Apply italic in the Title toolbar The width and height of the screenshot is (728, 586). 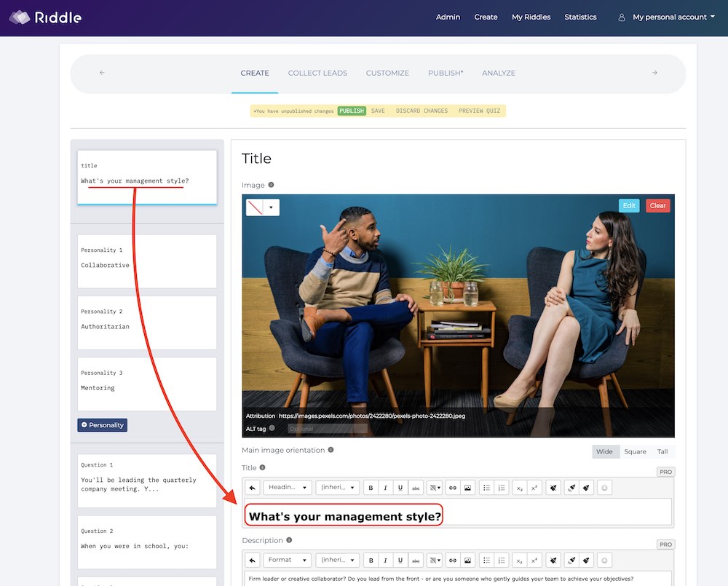385,488
